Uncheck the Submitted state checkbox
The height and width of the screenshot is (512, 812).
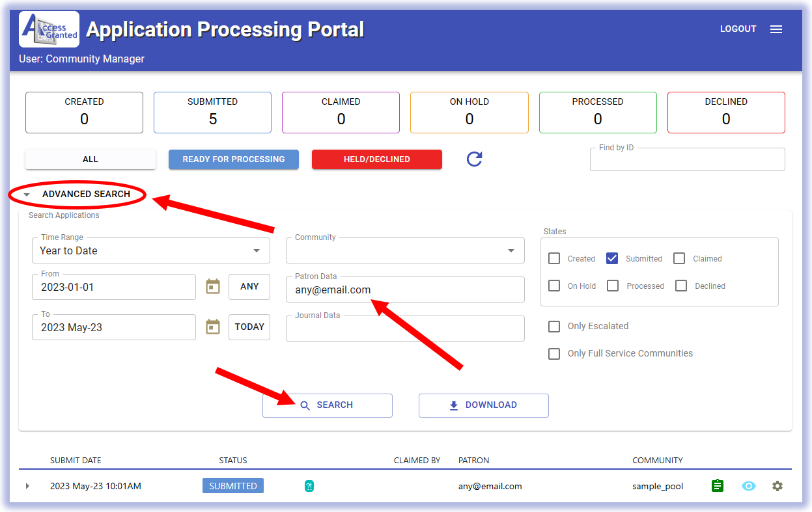tap(612, 258)
